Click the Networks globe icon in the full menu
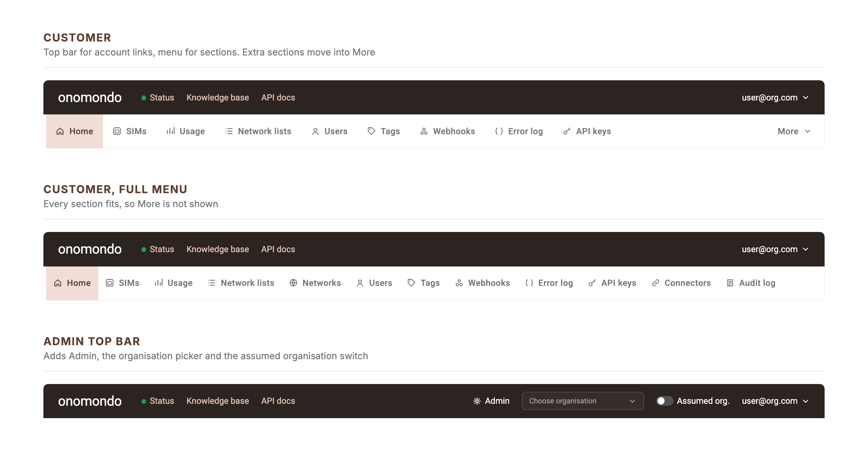Screen dimensions: 868x455 (x=293, y=283)
